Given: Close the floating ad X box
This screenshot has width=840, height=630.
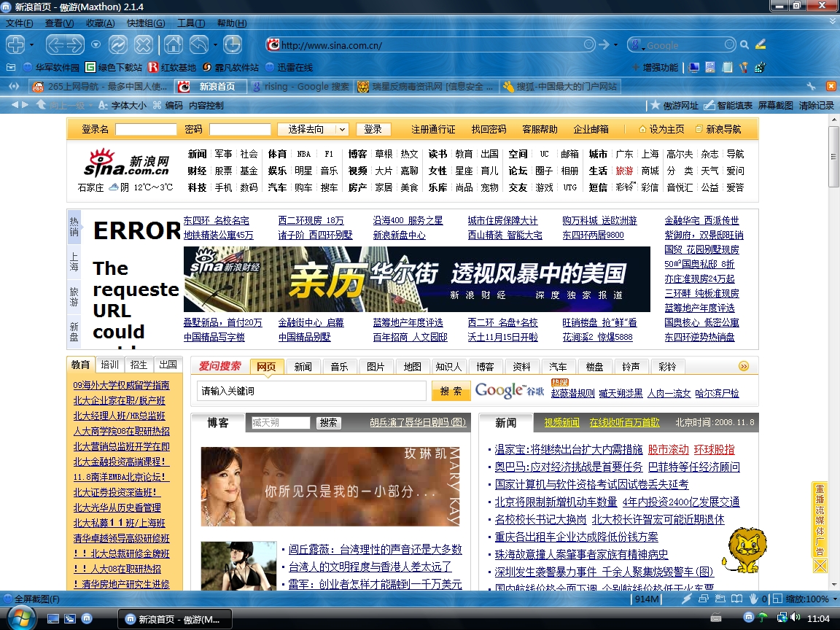Looking at the screenshot, I should click(820, 566).
